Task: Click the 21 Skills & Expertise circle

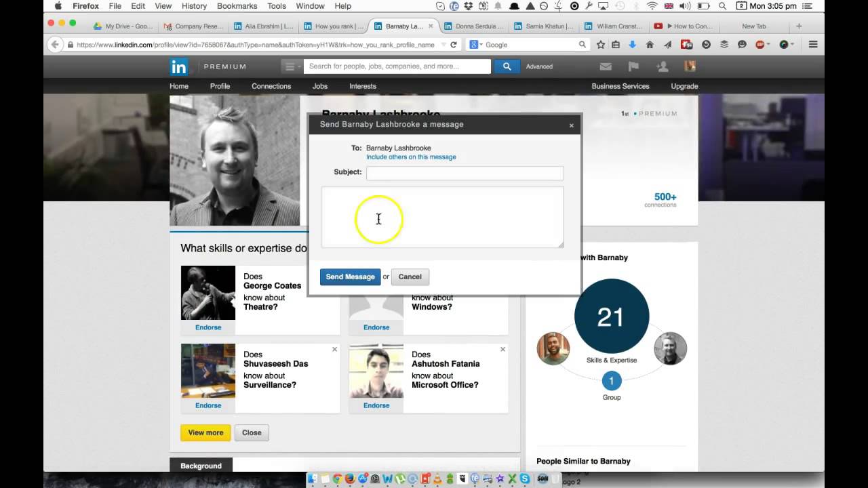Action: 612,317
